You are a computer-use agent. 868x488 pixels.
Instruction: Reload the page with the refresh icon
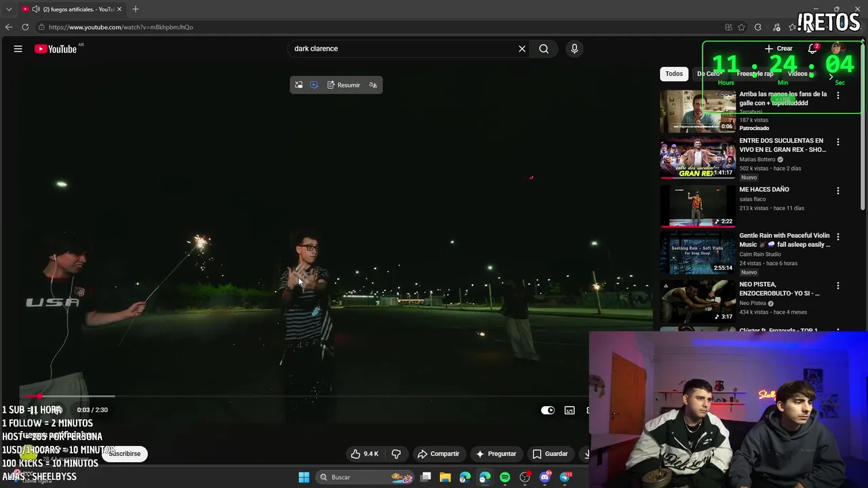click(x=25, y=27)
